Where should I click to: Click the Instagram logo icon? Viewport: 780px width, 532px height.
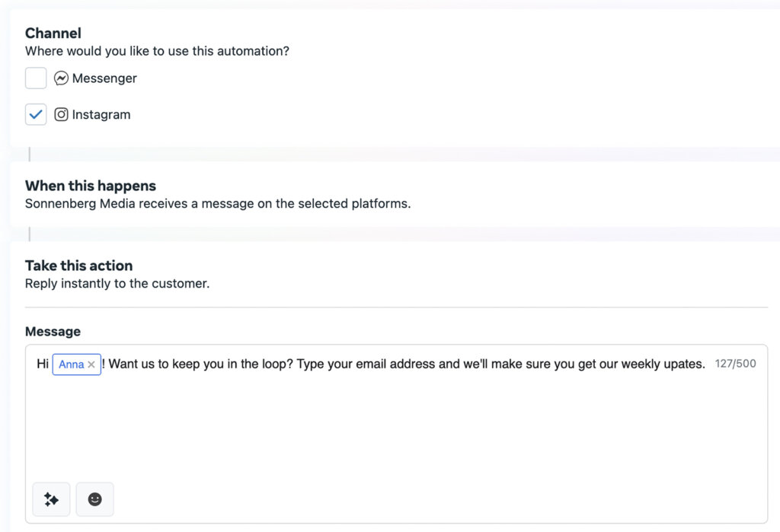[62, 115]
